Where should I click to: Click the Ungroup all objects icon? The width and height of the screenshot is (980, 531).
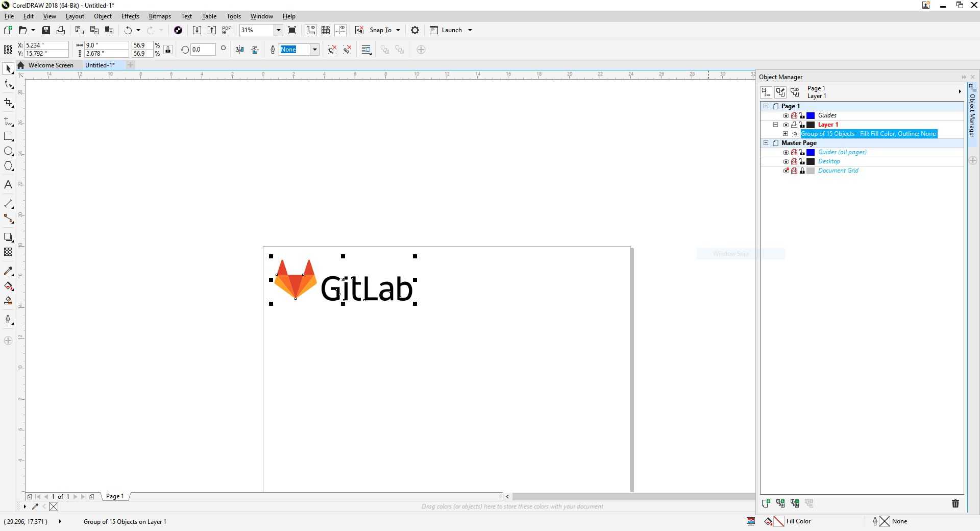point(347,50)
